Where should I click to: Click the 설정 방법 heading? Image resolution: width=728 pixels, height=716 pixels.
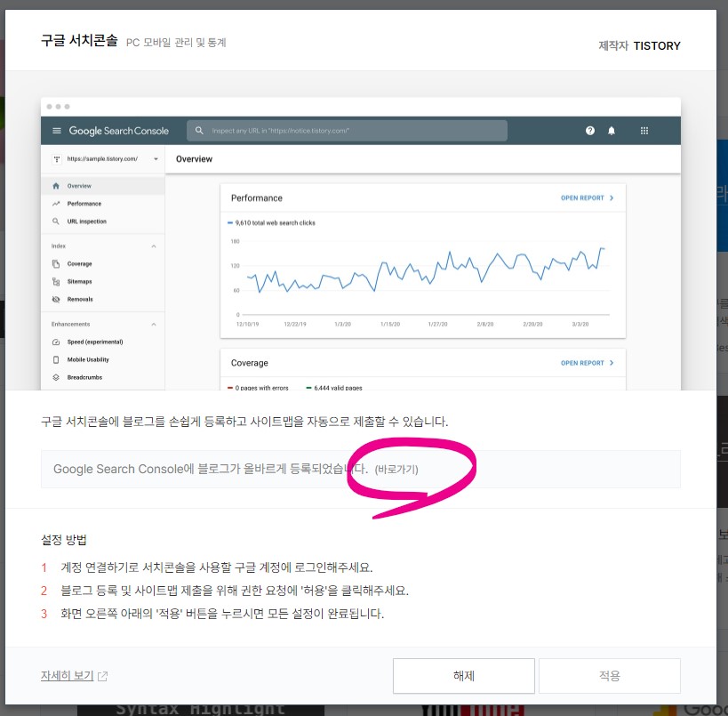pyautogui.click(x=64, y=540)
